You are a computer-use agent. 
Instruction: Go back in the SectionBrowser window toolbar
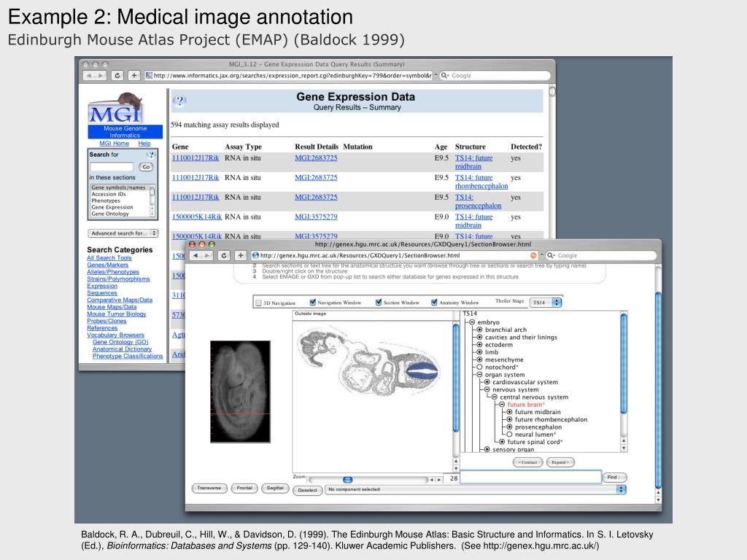tap(196, 256)
